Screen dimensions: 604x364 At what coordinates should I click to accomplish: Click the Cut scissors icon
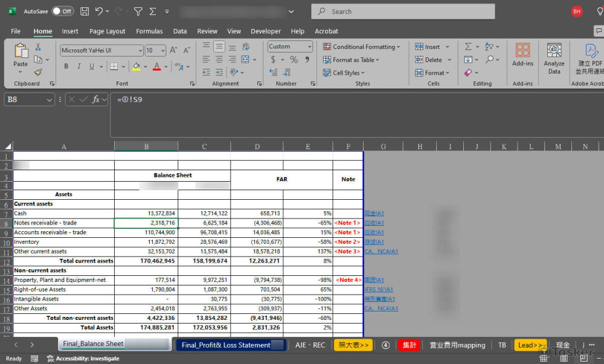pos(38,47)
